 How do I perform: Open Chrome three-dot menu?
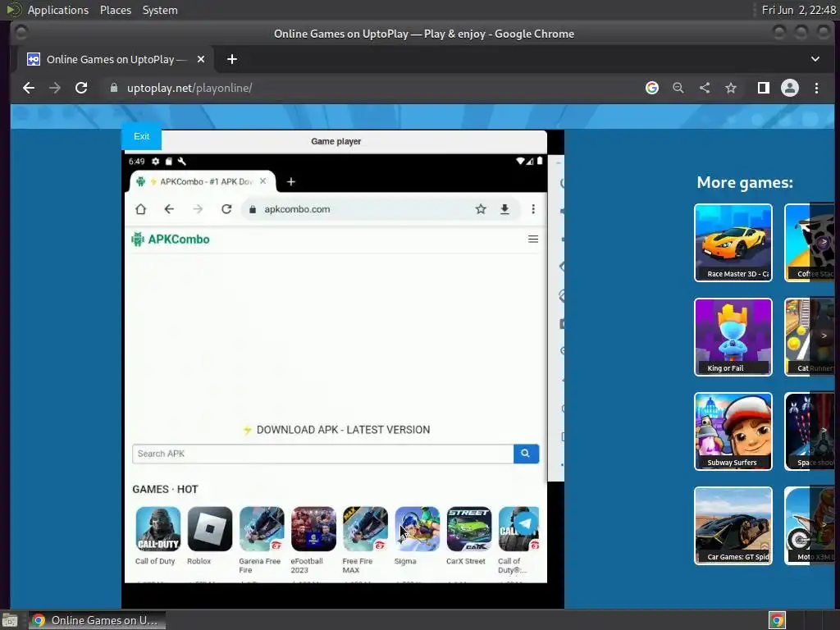pos(816,88)
